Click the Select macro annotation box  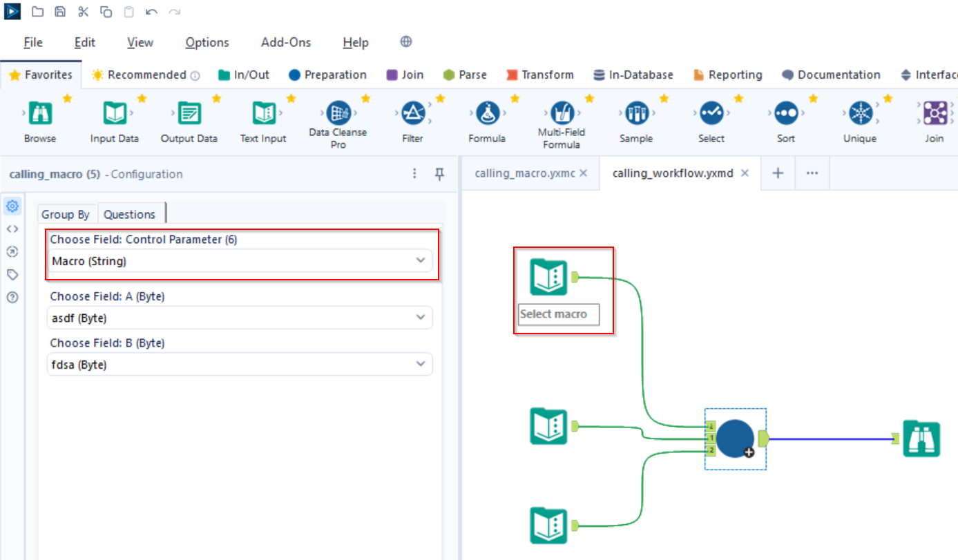[559, 314]
